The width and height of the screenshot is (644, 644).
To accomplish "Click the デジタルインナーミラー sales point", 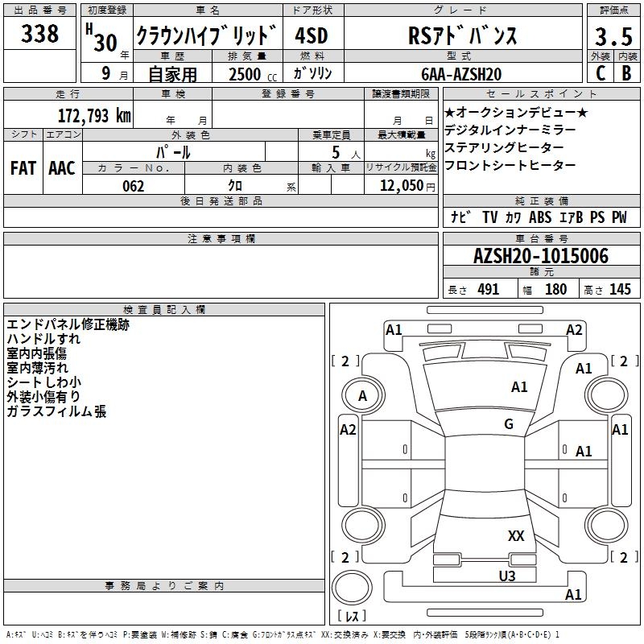I will (x=510, y=130).
